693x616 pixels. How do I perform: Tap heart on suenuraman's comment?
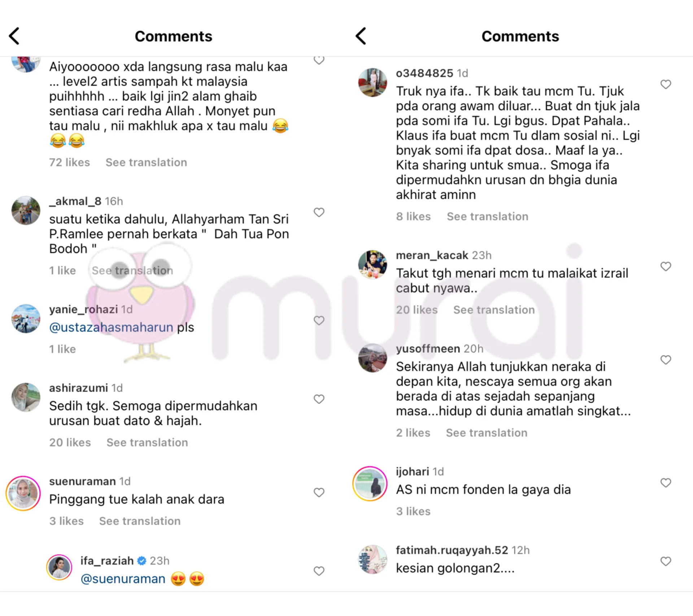coord(319,492)
